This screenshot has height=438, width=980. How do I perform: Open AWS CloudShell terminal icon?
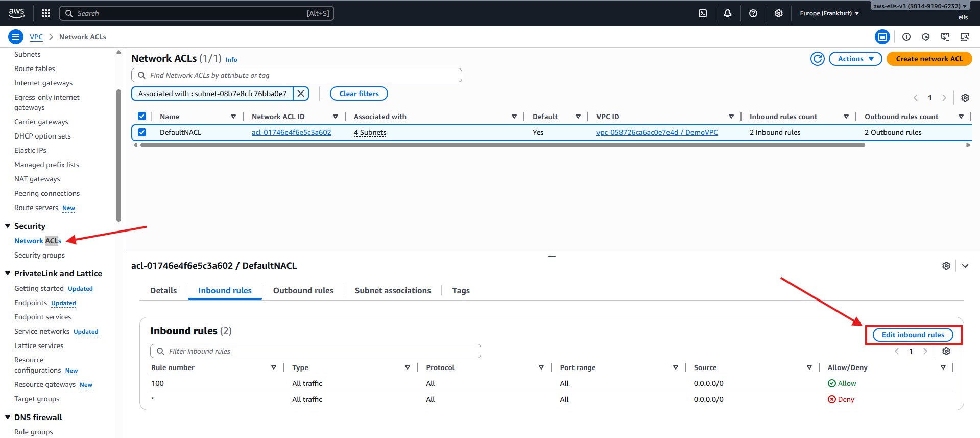[x=703, y=13]
